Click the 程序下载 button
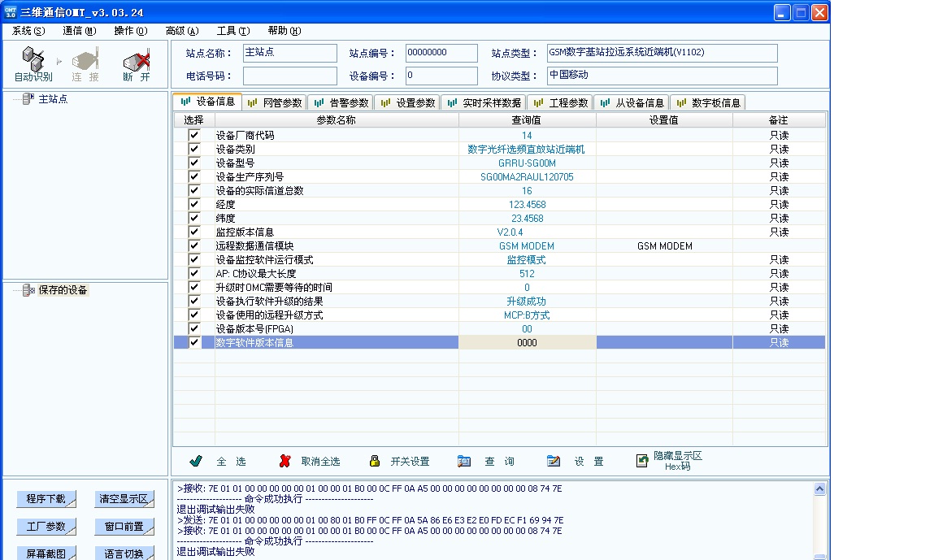Screen dimensions: 947x560 (x=46, y=499)
